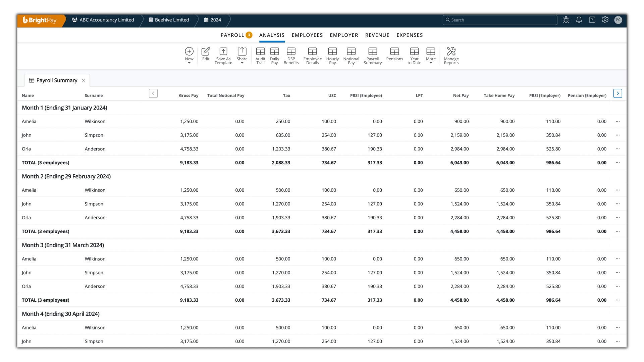Viewport: 644px width, 362px height.
Task: Open the New report menu
Action: tap(189, 55)
